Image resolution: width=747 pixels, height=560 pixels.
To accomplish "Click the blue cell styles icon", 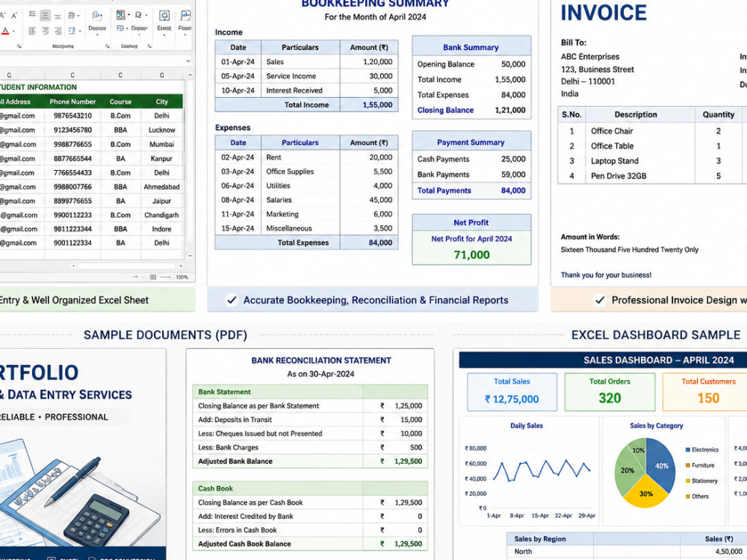I will [120, 28].
